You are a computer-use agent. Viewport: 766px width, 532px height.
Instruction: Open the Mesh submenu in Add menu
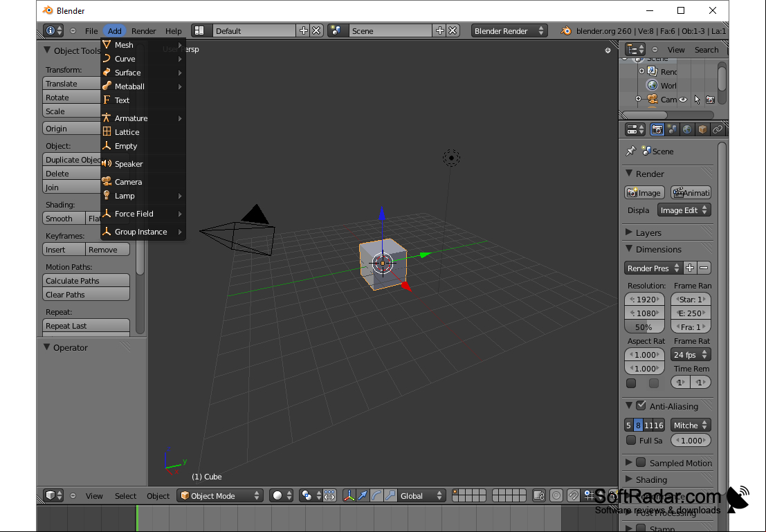(x=143, y=45)
